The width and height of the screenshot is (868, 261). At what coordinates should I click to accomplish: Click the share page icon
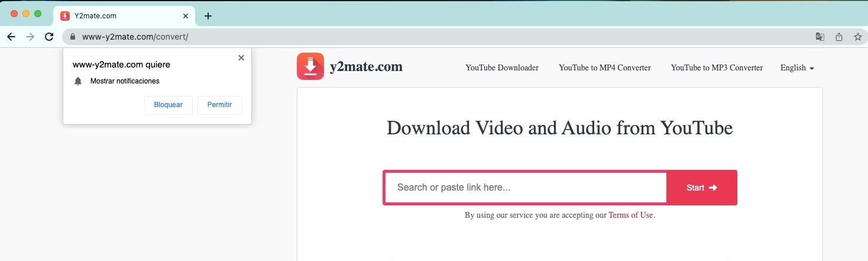(839, 37)
